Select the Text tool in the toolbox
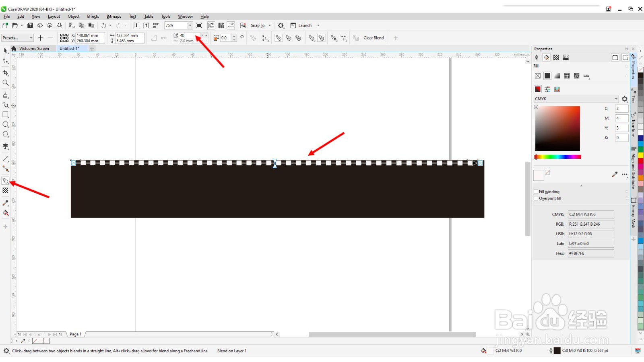The image size is (644, 362). coord(5,146)
